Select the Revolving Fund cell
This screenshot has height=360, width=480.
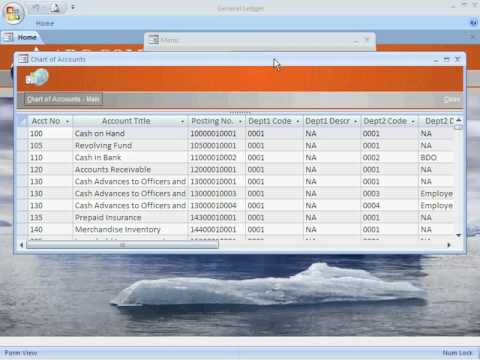130,146
